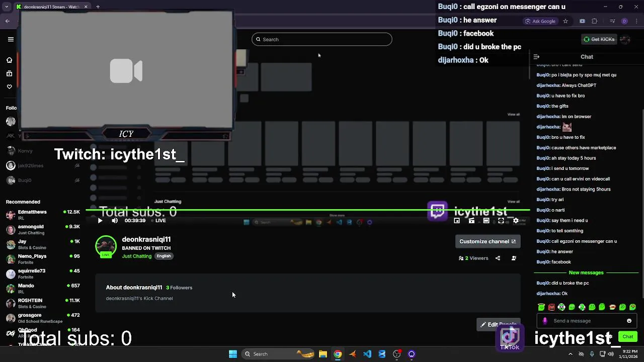Open the Chrome three-dot menu
This screenshot has height=362, width=644.
[637, 21]
